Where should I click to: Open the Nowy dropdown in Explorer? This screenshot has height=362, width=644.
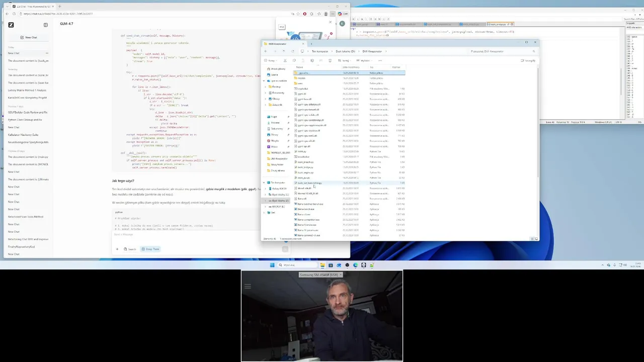(x=270, y=60)
